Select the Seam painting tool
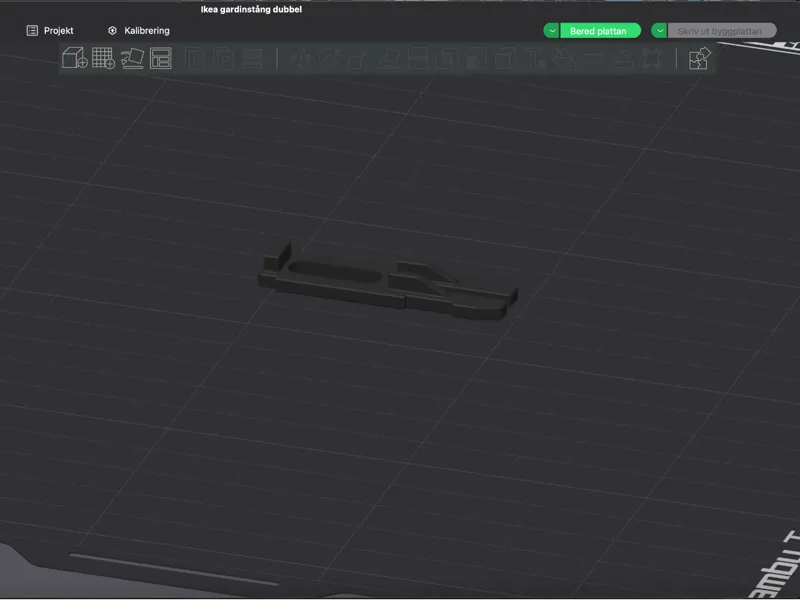The width and height of the screenshot is (800, 600). pos(505,59)
